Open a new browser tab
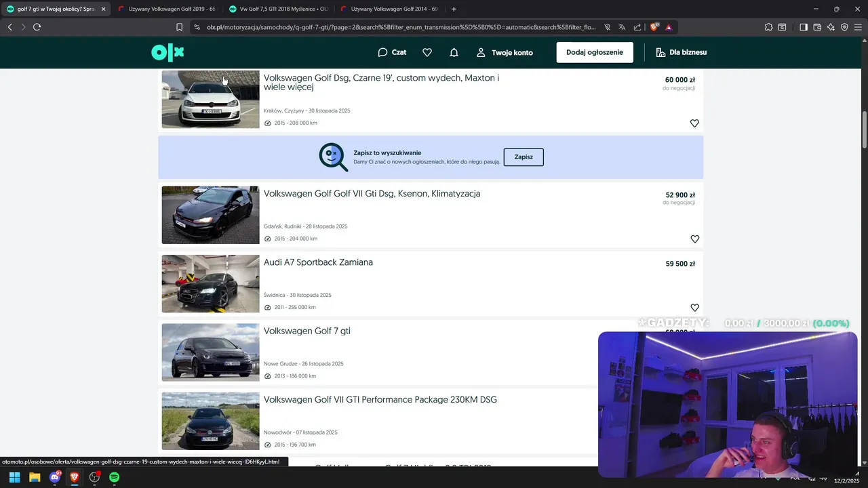The width and height of the screenshot is (868, 488). [x=454, y=9]
